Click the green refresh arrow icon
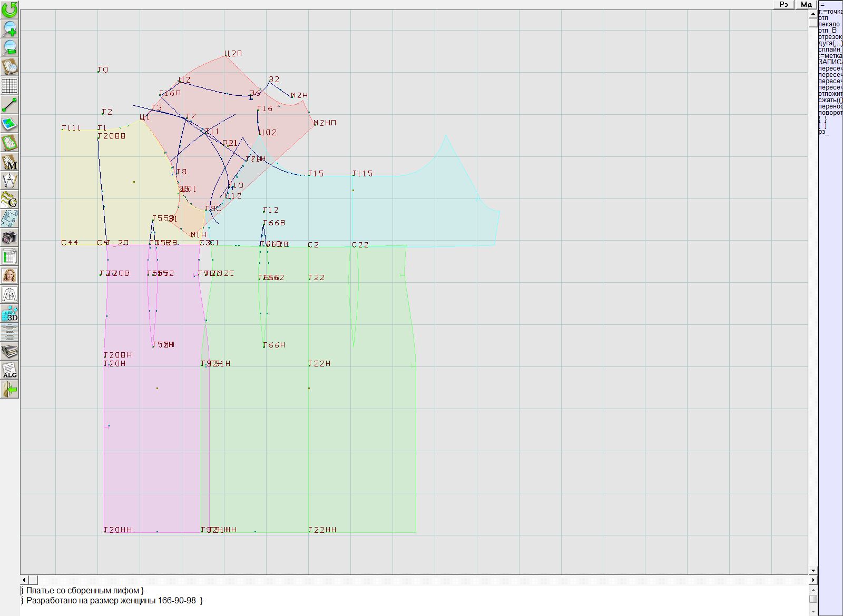Screen dimensions: 843x616 point(9,9)
